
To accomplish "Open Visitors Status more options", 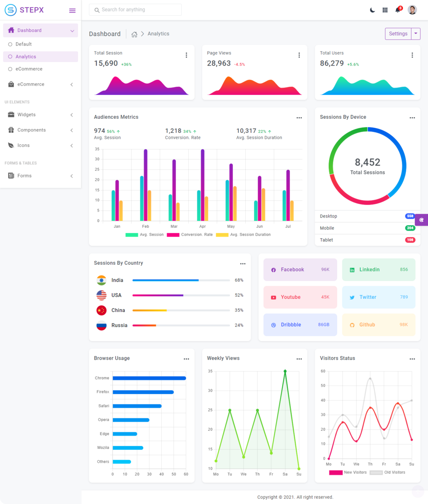I will (x=412, y=359).
